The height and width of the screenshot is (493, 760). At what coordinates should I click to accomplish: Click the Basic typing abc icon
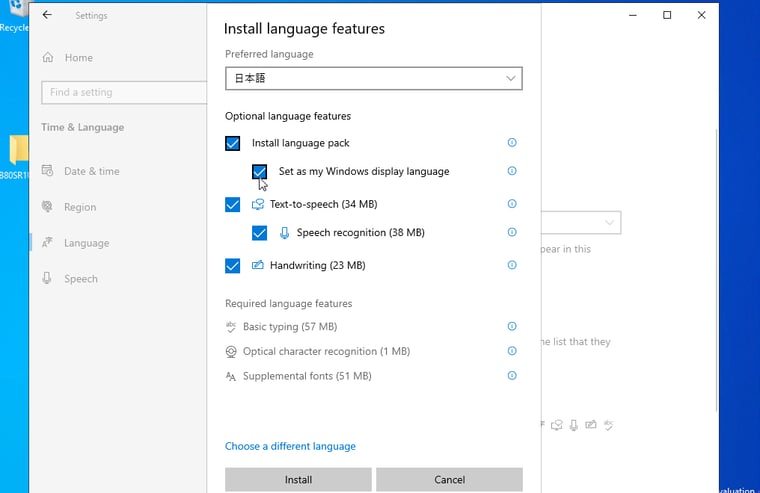coord(231,327)
